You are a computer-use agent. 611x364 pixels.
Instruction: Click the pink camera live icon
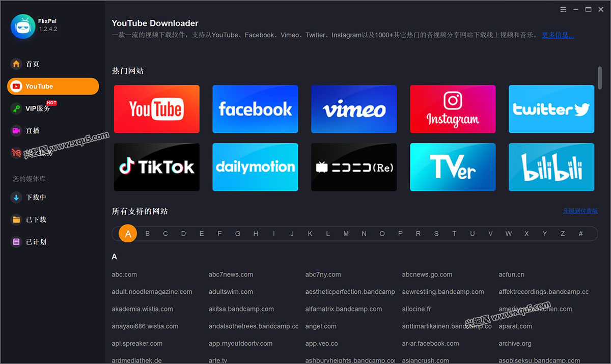tap(16, 131)
